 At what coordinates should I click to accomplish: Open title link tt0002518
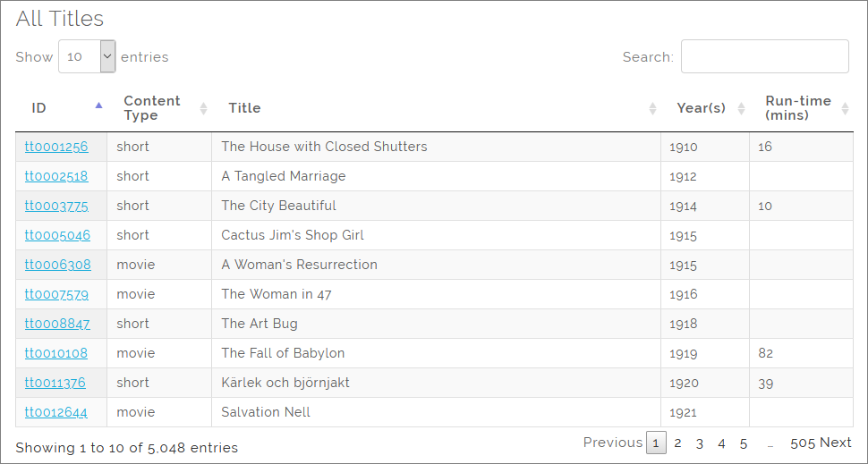tap(56, 176)
